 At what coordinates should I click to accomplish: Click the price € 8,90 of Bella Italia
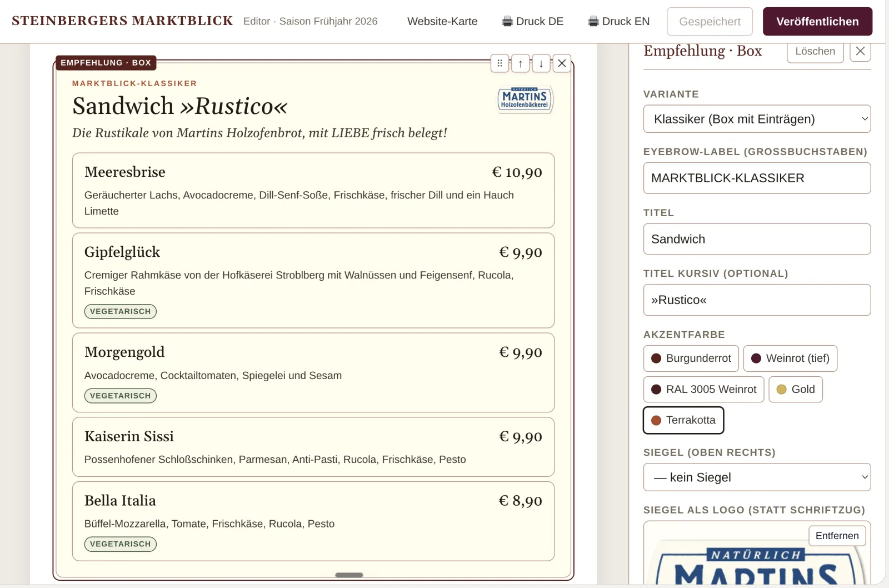tap(520, 501)
